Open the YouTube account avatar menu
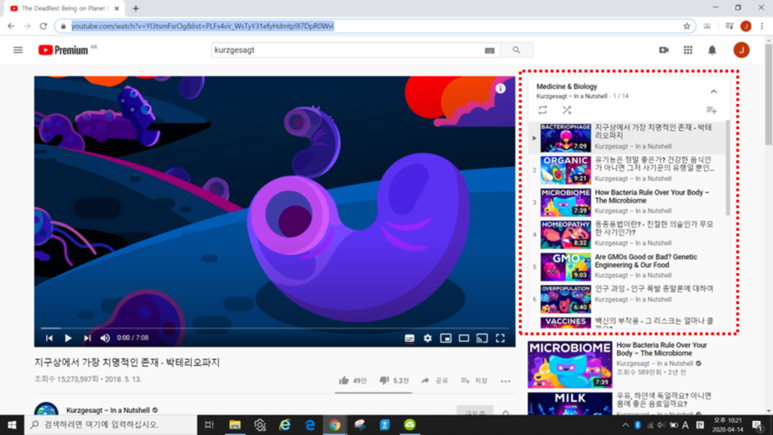Screen dimensions: 773x435 click(x=741, y=50)
